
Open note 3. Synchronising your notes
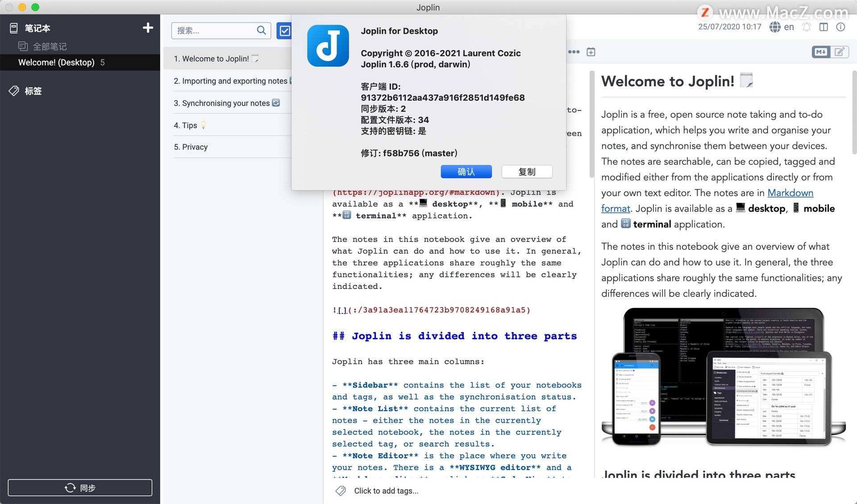228,103
